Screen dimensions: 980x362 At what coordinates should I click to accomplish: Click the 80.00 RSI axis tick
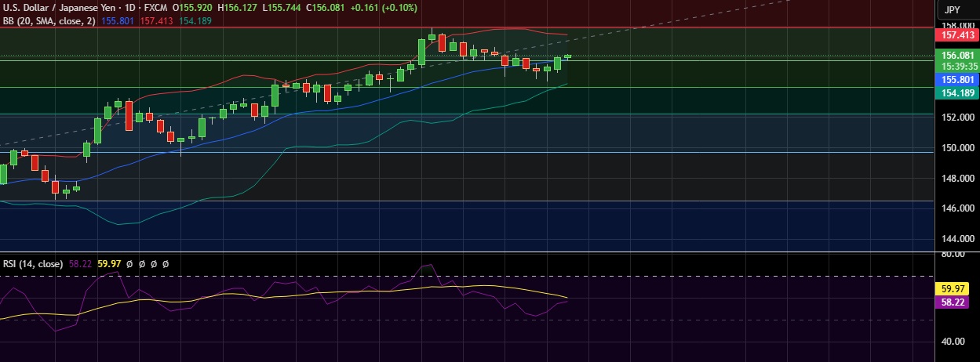pyautogui.click(x=954, y=255)
